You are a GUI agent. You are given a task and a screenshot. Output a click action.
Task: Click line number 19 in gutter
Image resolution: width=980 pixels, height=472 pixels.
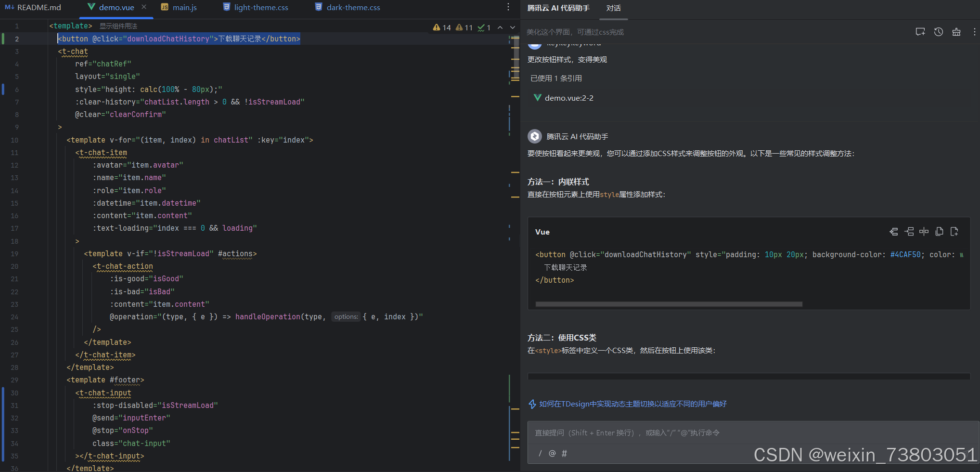pos(14,254)
